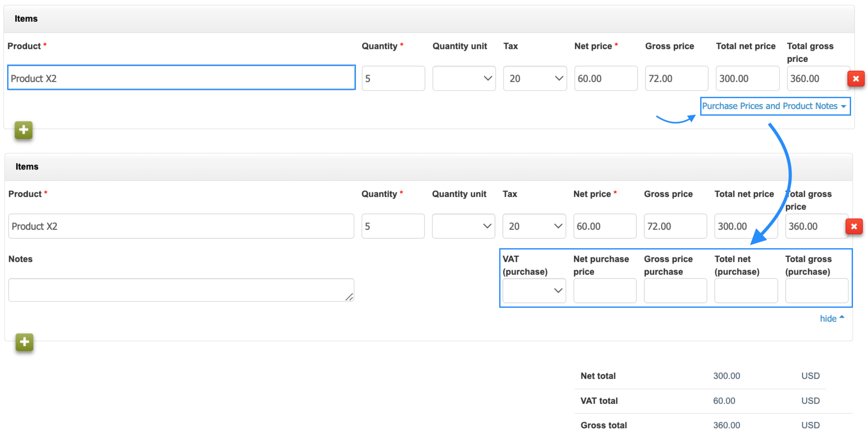Click Net price 60.00 field in lower row

click(605, 226)
